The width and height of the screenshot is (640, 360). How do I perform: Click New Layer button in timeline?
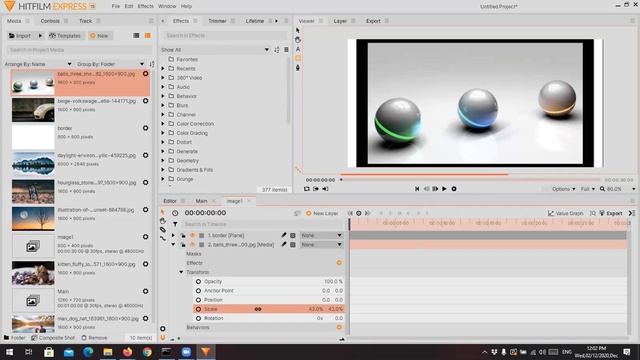click(x=322, y=213)
